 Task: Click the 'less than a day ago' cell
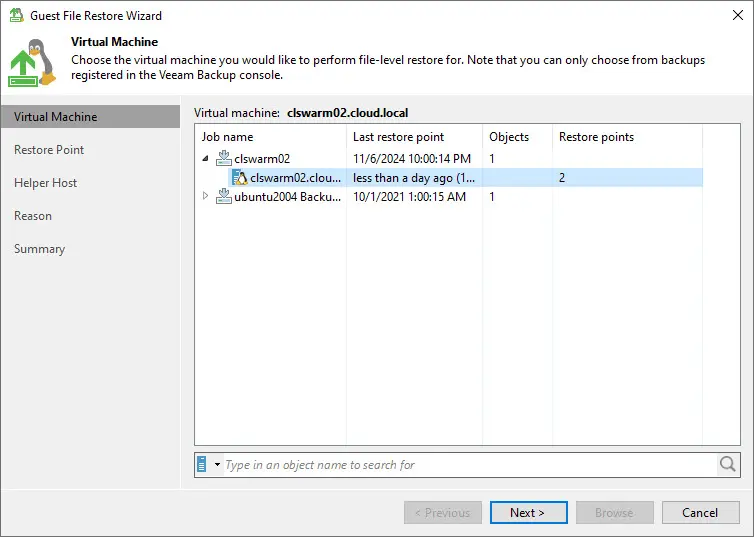point(414,178)
